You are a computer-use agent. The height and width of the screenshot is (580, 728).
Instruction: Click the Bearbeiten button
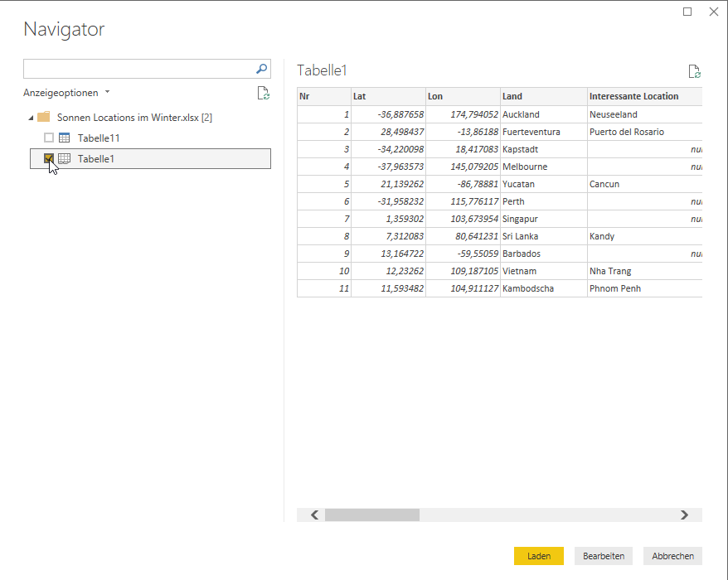[603, 556]
